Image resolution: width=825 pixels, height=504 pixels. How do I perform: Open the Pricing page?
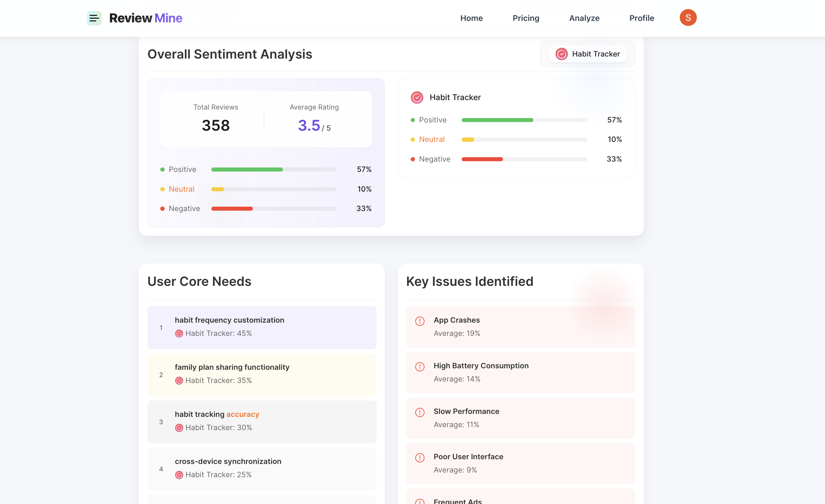[x=526, y=18]
